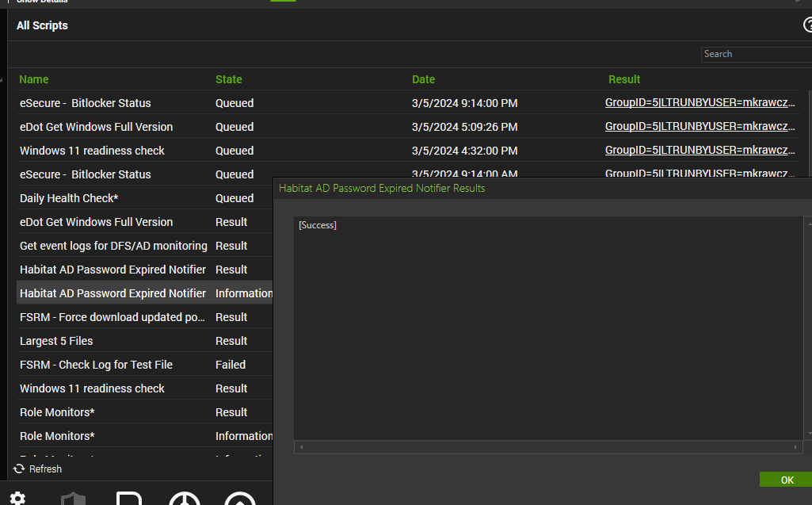This screenshot has width=812, height=505.
Task: Click the help question mark icon
Action: [x=807, y=25]
